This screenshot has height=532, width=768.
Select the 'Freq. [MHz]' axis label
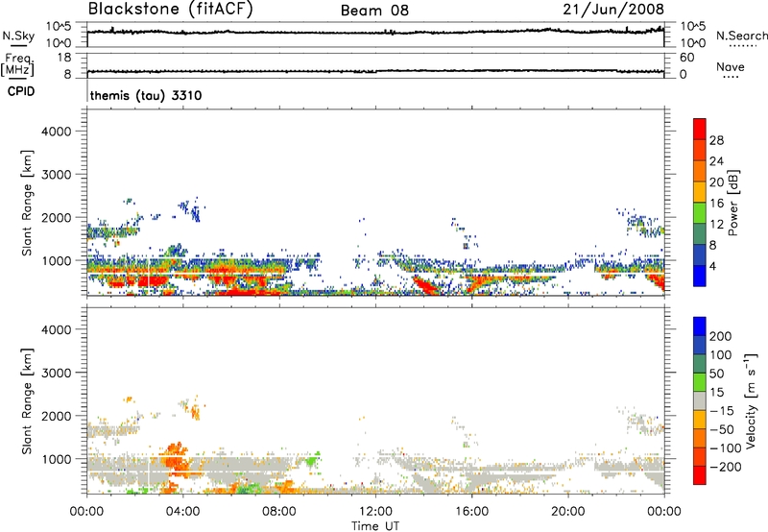17,64
